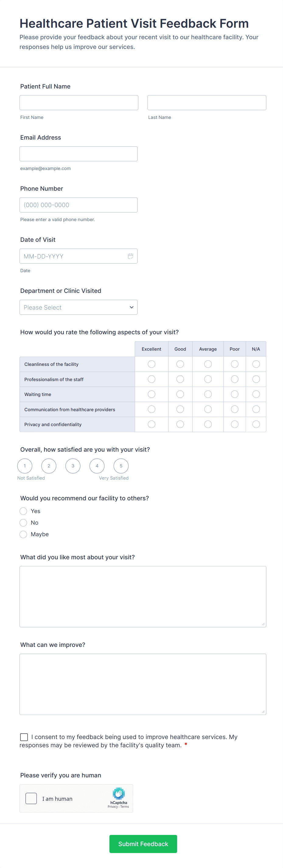Open the hCaptcha Privacy link
This screenshot has height=868, width=283.
(113, 807)
